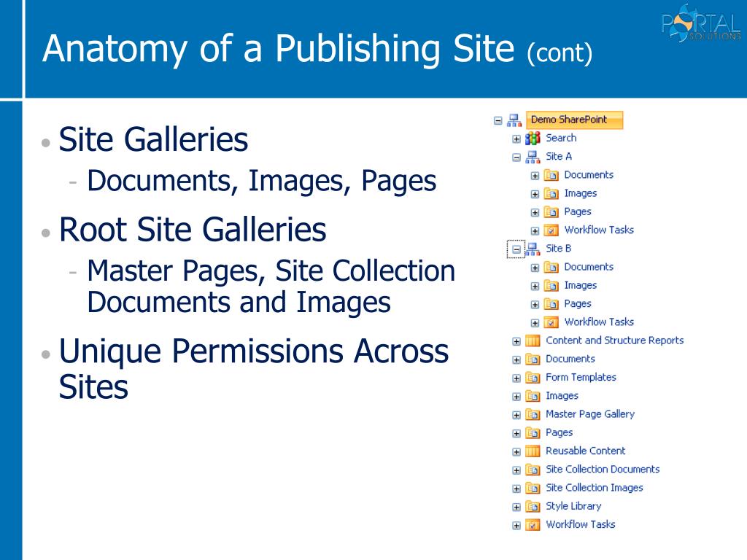Viewport: 747px width, 560px height.
Task: Select the Site B label
Action: coord(558,248)
